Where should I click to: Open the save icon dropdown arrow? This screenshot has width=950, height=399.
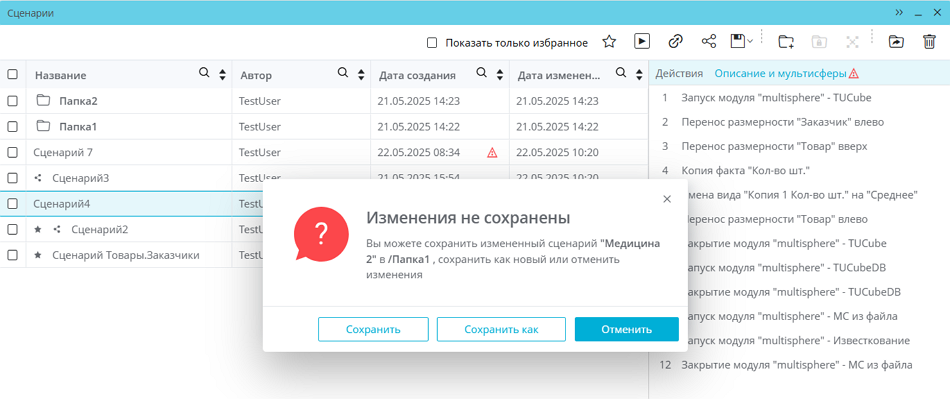pos(751,41)
